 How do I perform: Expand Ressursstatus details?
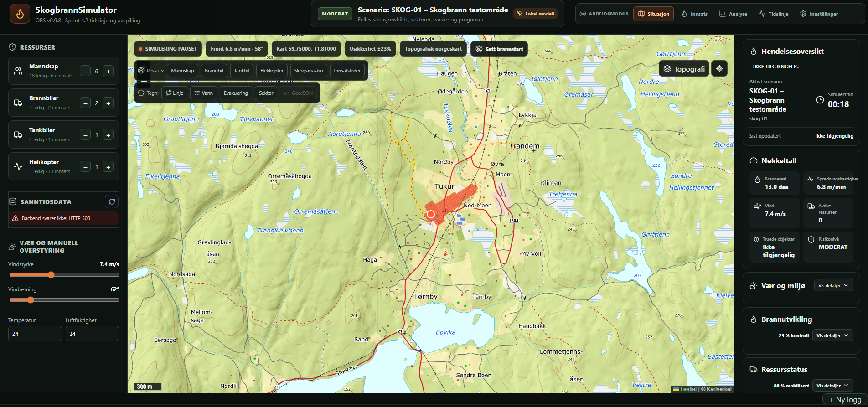832,386
